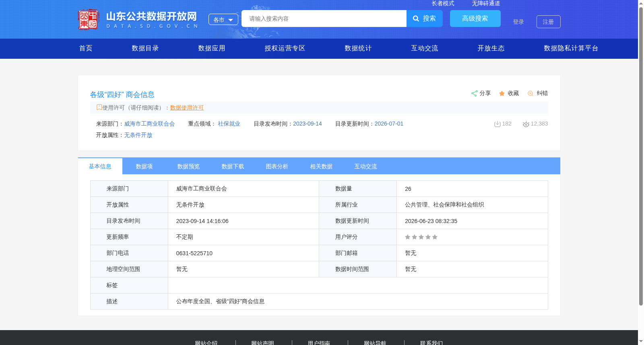Open 无障碍通道 accessibility channel
The image size is (644, 345).
coord(486,3)
